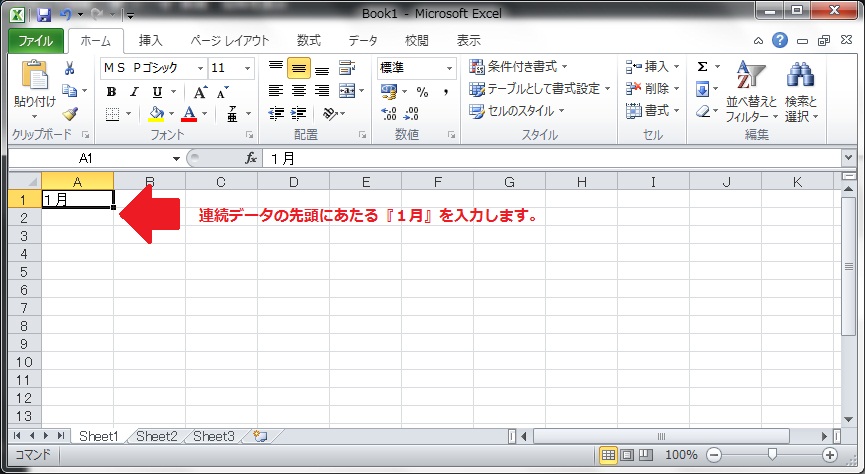865x474 pixels.
Task: Apply comma style
Action: [x=446, y=92]
